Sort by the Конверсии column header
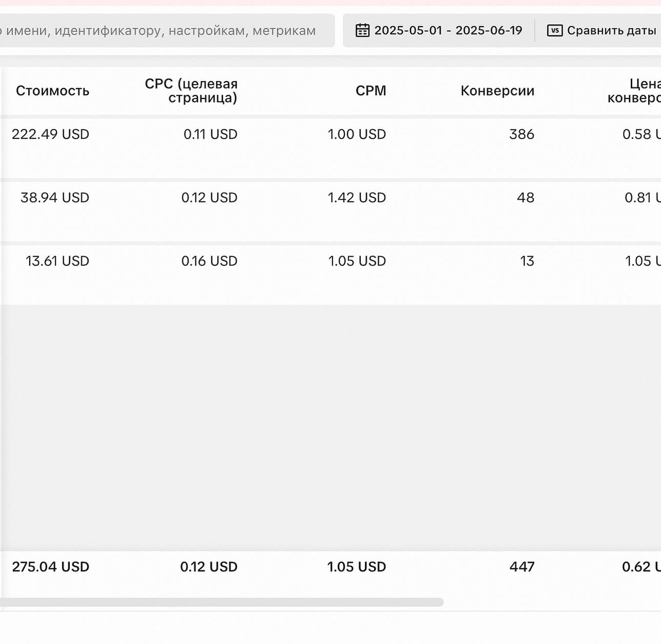The width and height of the screenshot is (661, 644). 497,91
